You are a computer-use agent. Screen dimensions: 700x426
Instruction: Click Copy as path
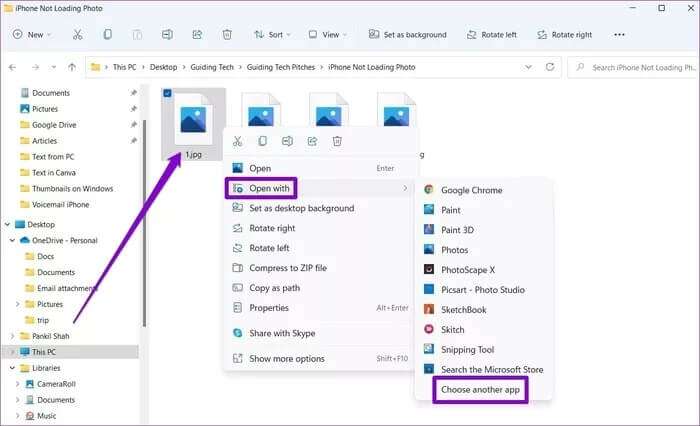coord(320,288)
